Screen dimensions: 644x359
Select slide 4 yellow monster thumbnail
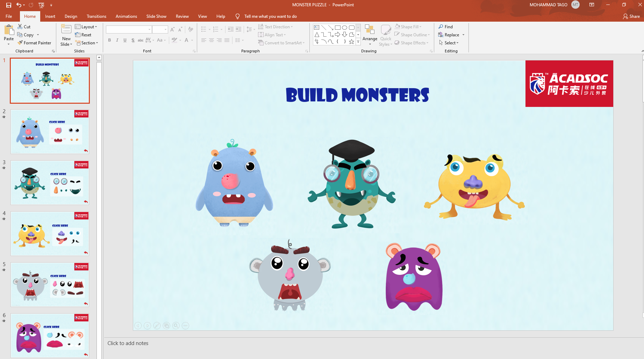pyautogui.click(x=50, y=234)
